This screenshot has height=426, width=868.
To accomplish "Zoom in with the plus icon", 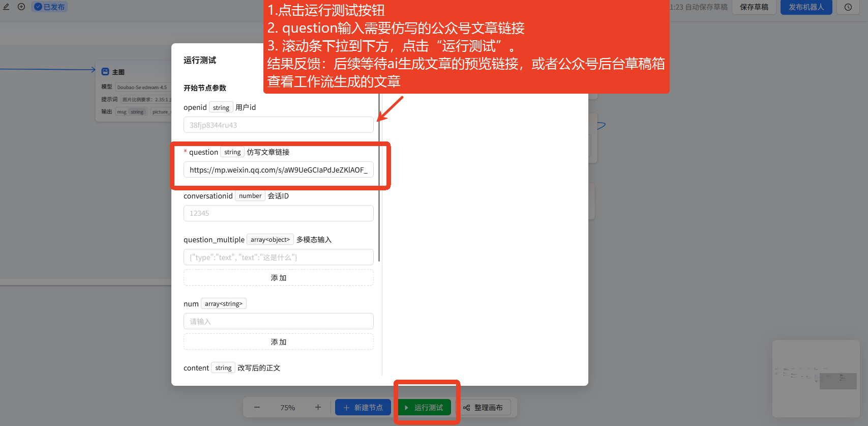I will coord(318,407).
